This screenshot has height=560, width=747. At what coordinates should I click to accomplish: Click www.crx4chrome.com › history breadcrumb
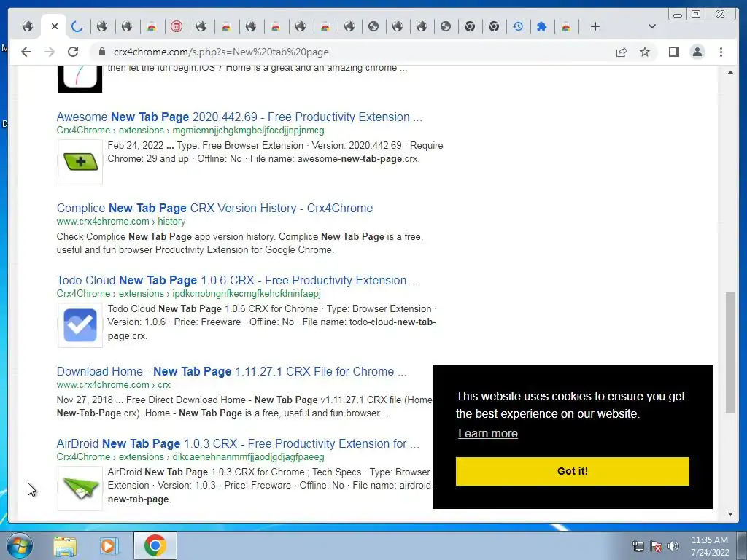point(121,222)
